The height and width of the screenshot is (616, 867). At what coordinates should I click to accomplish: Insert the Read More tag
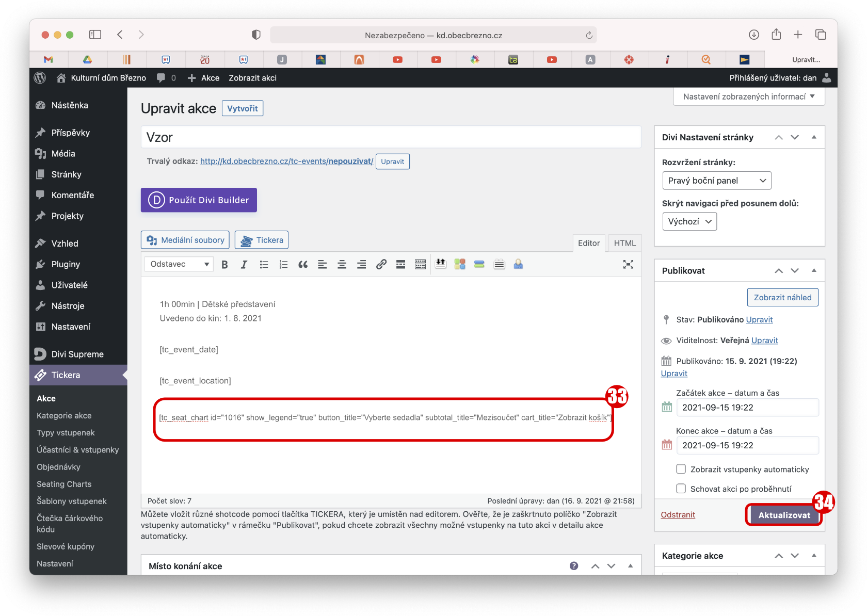tap(400, 265)
